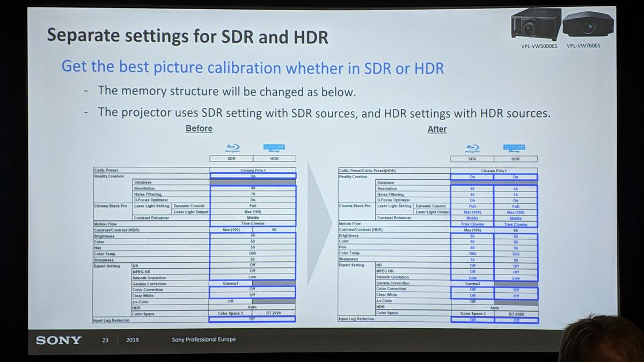This screenshot has width=644, height=362.
Task: Click 'Input Lug Reducion' label in the Before table
Action: click(x=111, y=320)
